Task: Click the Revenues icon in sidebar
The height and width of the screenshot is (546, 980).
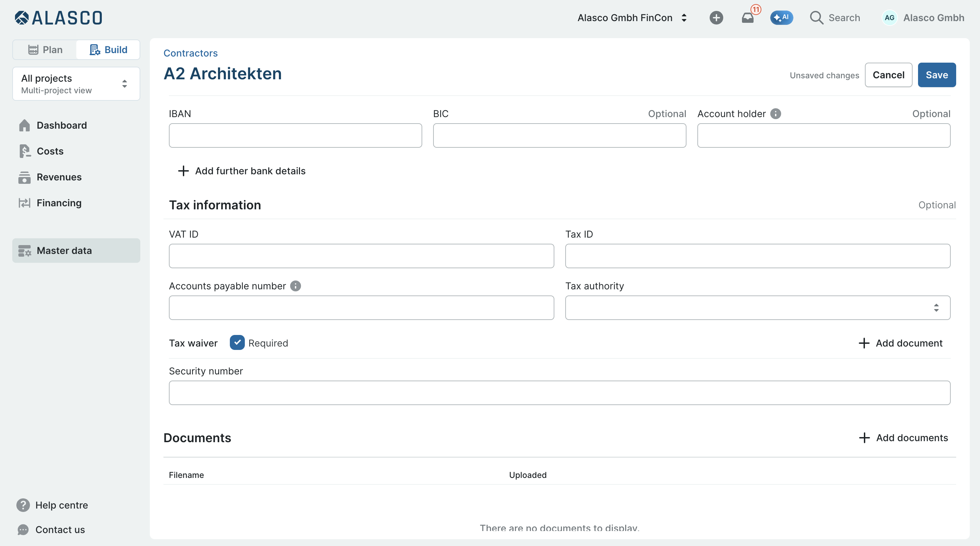Action: 25,177
